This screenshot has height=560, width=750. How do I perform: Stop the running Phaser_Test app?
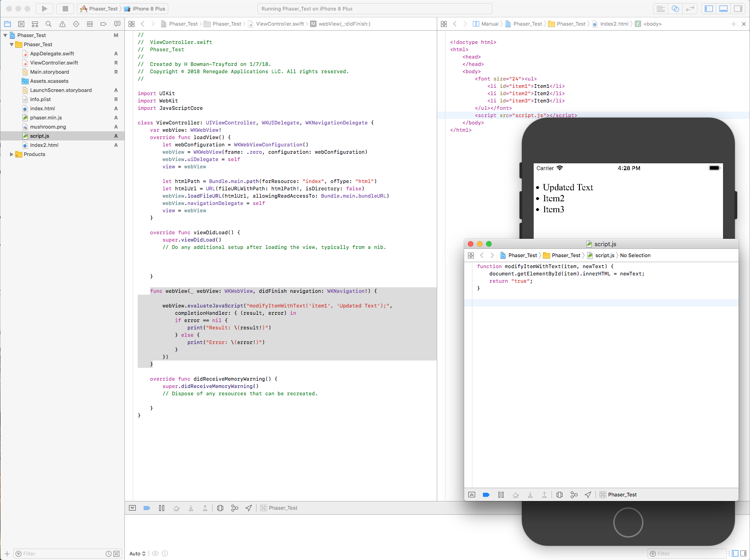(65, 8)
